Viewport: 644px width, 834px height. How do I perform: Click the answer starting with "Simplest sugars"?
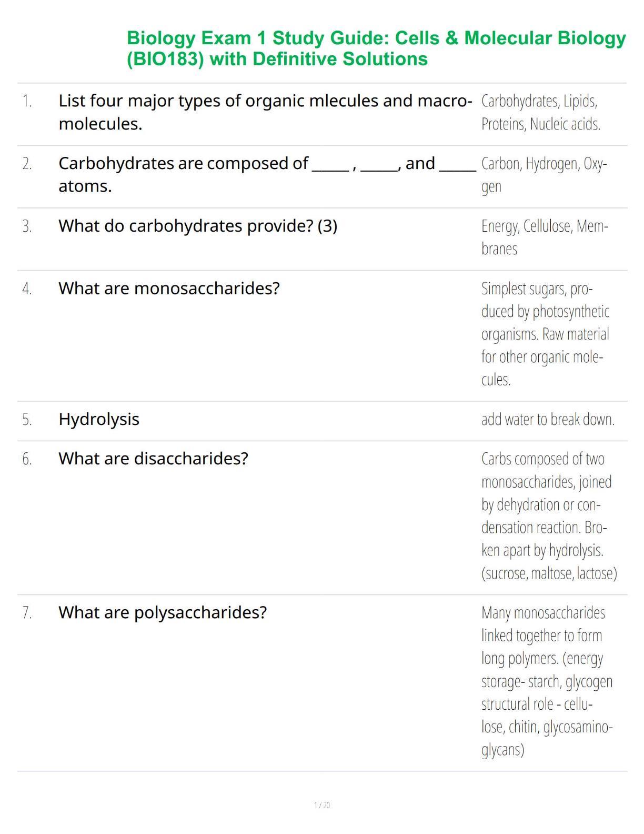545,334
